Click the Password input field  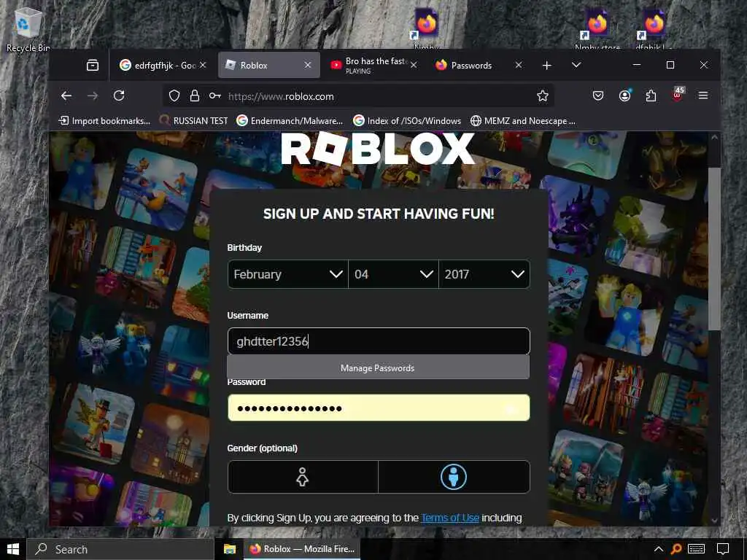379,408
